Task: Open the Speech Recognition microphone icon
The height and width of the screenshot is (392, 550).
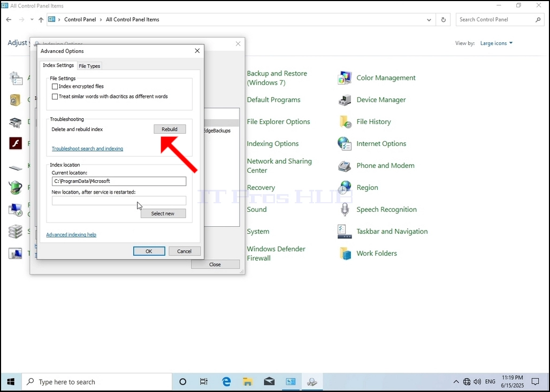Action: 345,209
